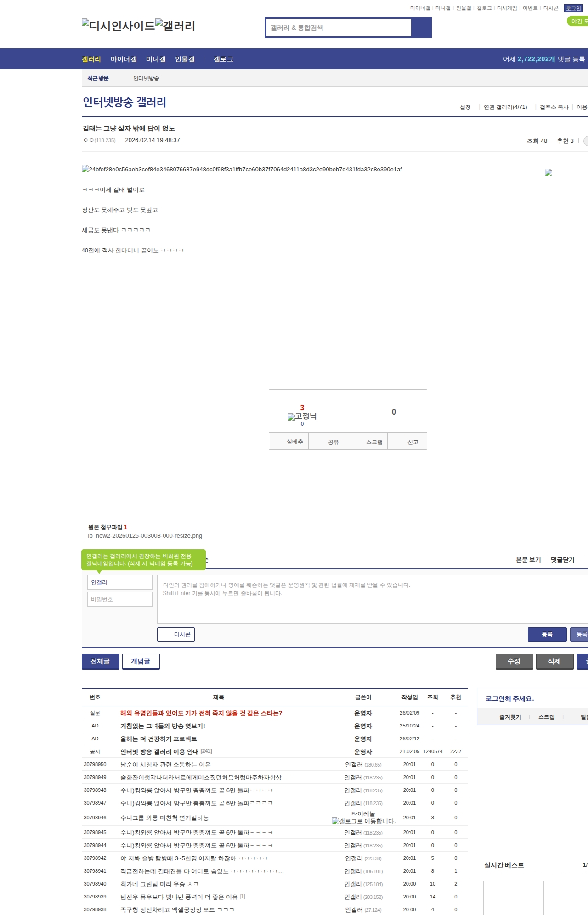Switch to the 전체글 tab
This screenshot has width=588, height=915.
[x=101, y=661]
